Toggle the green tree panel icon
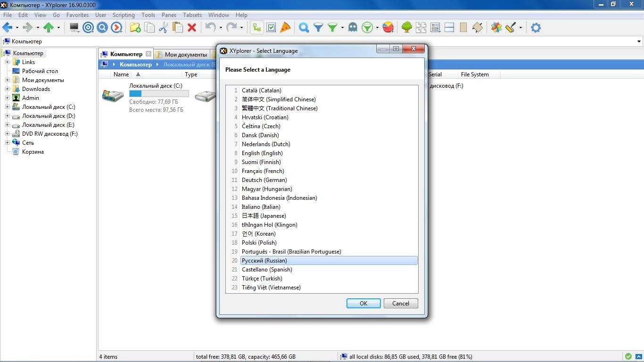The image size is (644, 362). [x=407, y=28]
